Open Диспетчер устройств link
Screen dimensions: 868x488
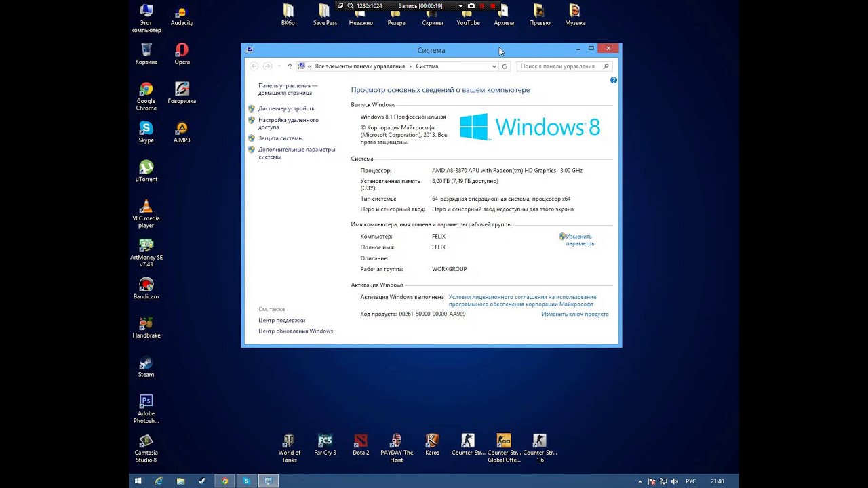pos(286,108)
